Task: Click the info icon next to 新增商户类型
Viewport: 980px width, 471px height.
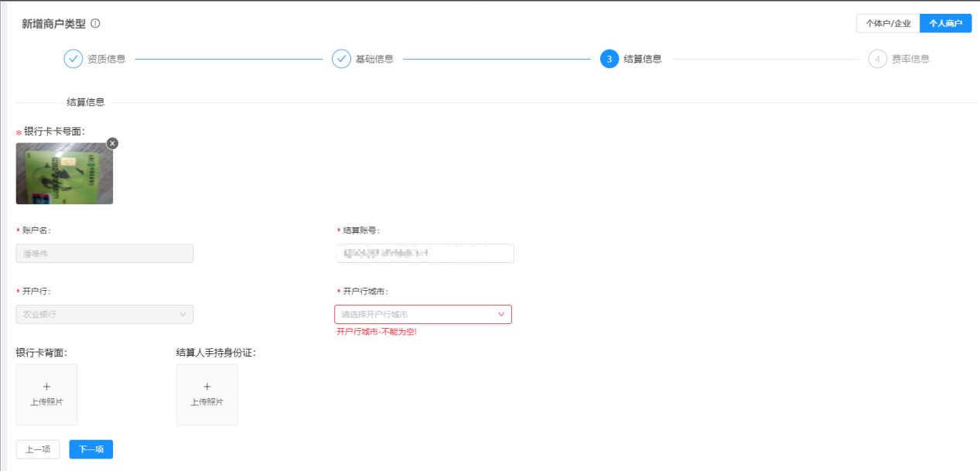Action: tap(94, 23)
